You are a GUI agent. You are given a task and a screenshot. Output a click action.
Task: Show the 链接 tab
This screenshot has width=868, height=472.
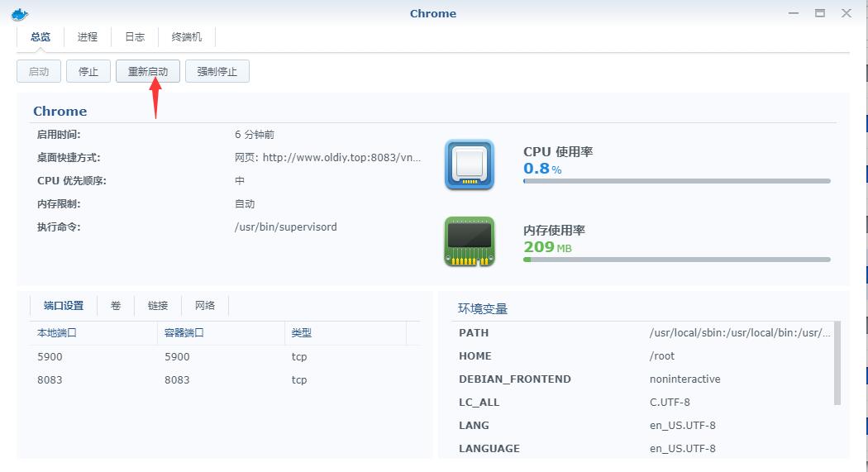[x=158, y=306]
